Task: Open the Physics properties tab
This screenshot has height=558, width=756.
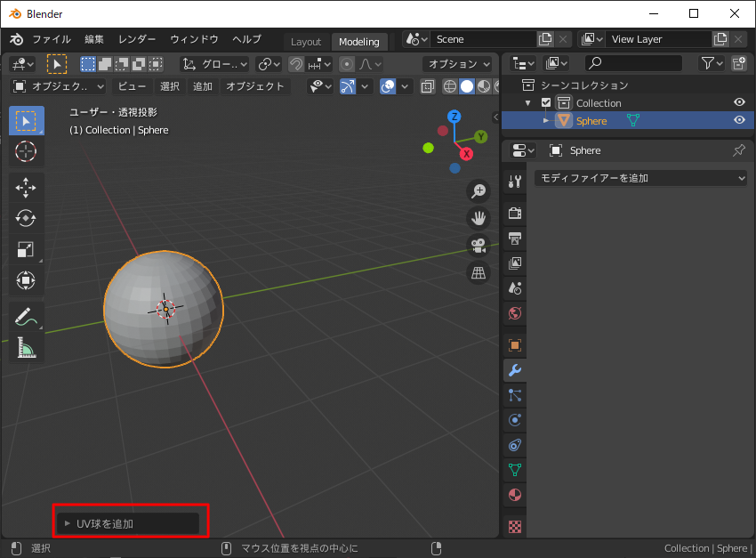Action: pos(515,420)
